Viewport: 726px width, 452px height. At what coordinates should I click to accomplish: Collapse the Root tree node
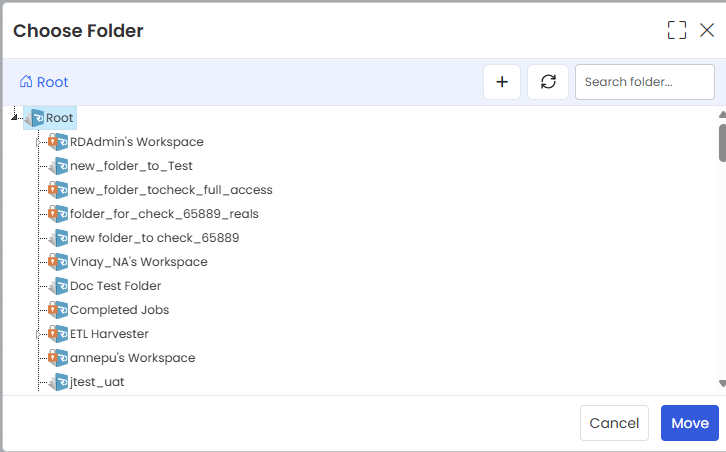coord(14,118)
